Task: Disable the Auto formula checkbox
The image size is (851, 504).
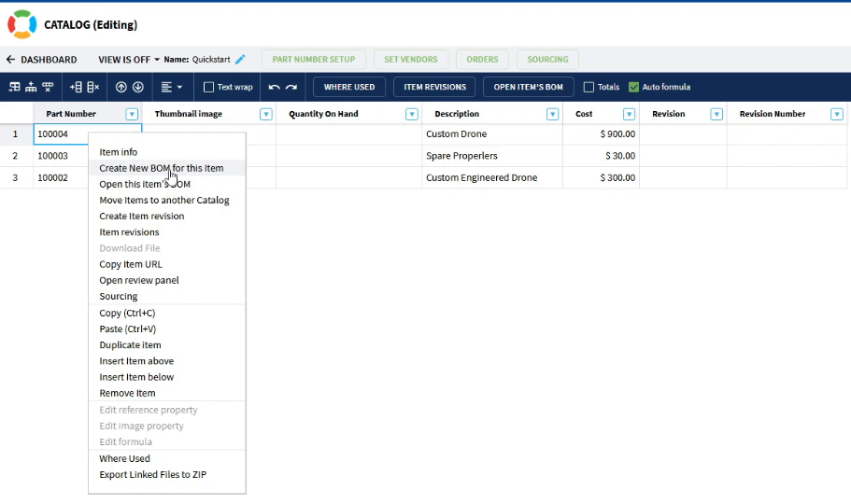Action: tap(633, 87)
